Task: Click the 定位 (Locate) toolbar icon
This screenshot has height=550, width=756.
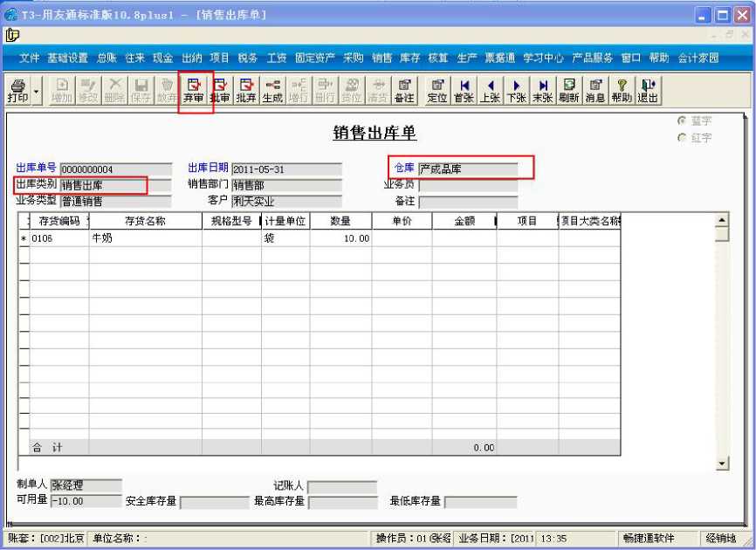Action: (437, 91)
